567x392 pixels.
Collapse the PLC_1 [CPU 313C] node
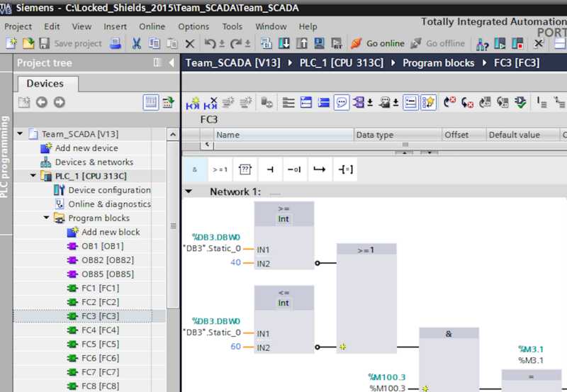click(x=33, y=177)
